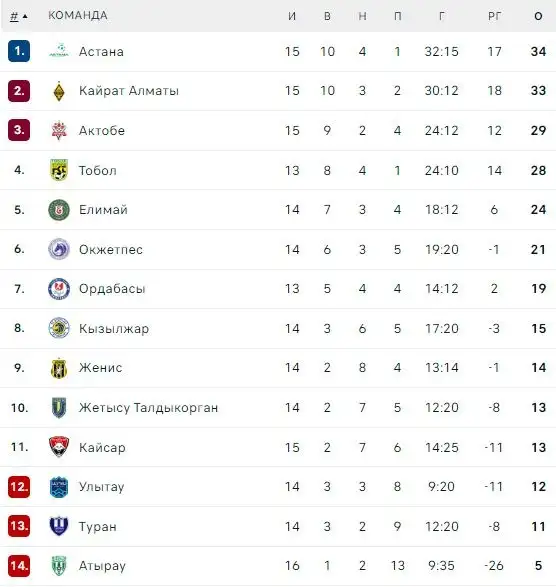The image size is (556, 587).
Task: Open the Кызылжар team link
Action: [114, 328]
